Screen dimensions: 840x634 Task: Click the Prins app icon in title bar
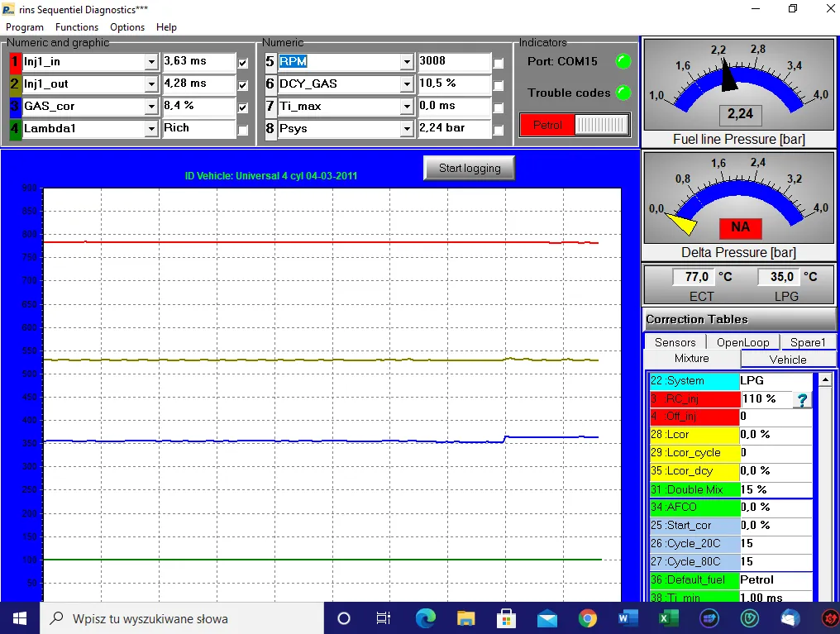tap(8, 10)
